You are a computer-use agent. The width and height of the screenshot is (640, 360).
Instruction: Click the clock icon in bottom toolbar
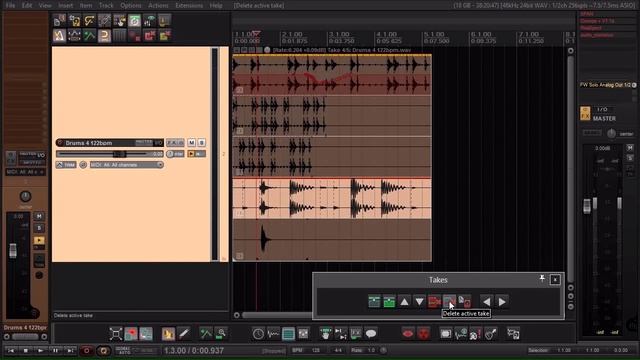click(258, 334)
